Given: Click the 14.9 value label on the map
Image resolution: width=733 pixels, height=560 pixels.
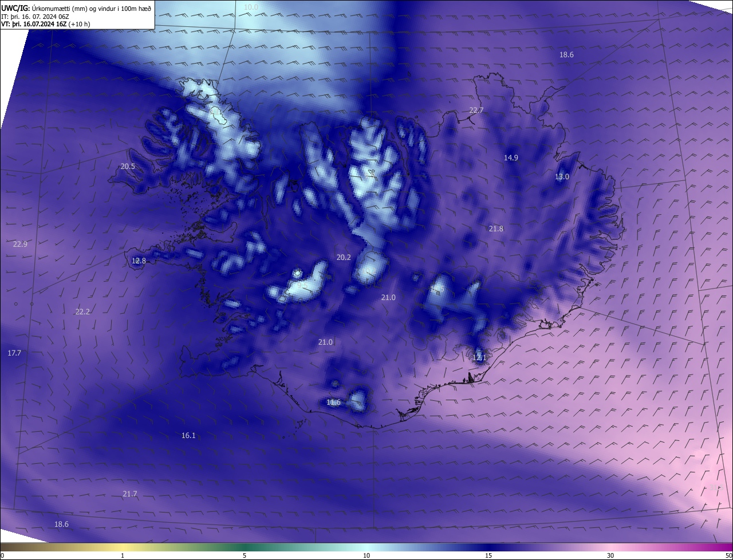Looking at the screenshot, I should tap(511, 157).
